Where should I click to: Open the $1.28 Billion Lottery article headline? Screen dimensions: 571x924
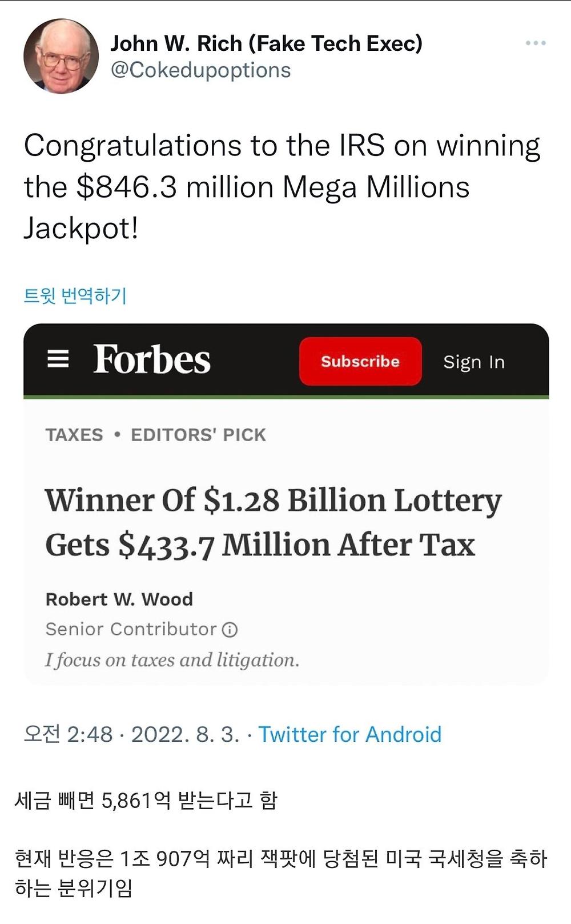click(x=273, y=522)
